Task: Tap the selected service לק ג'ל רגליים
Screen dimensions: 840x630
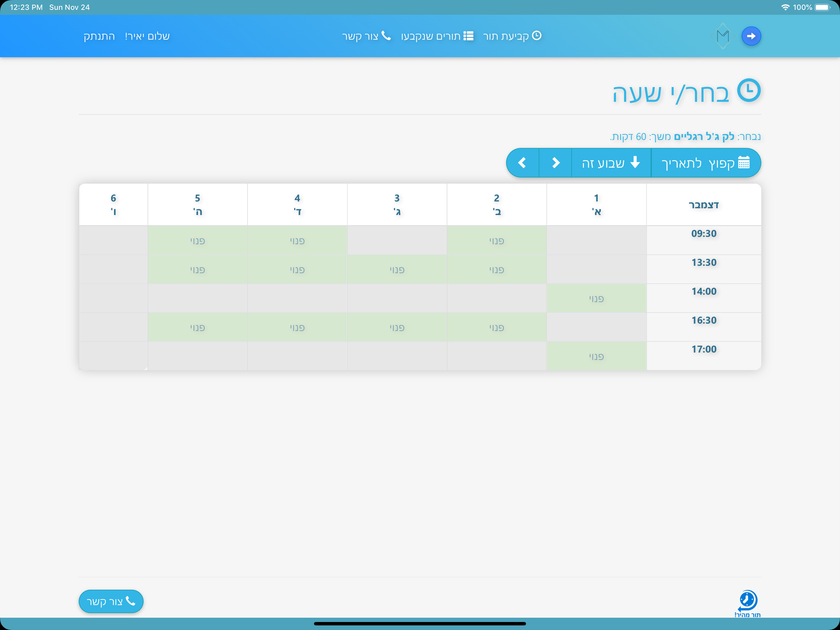Action: pos(704,136)
